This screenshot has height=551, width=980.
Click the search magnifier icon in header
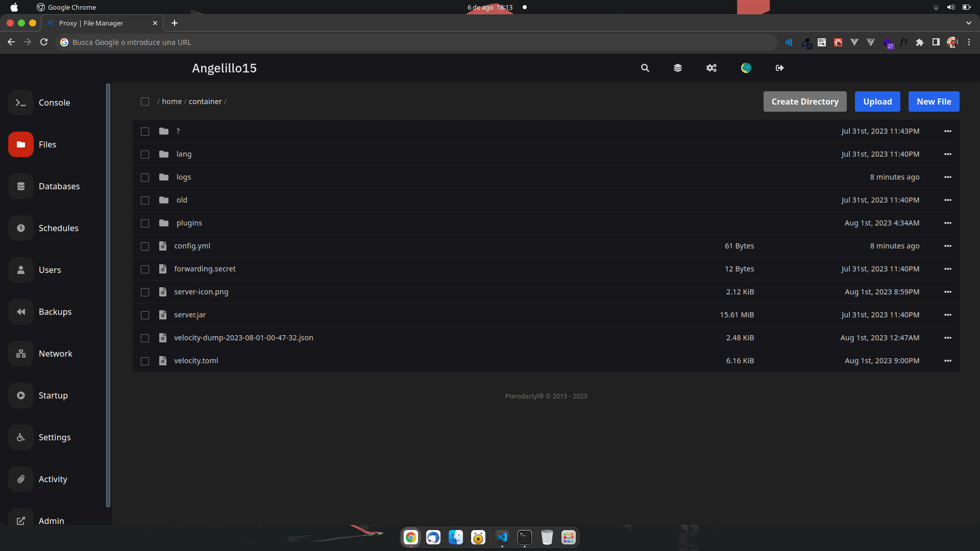click(645, 68)
